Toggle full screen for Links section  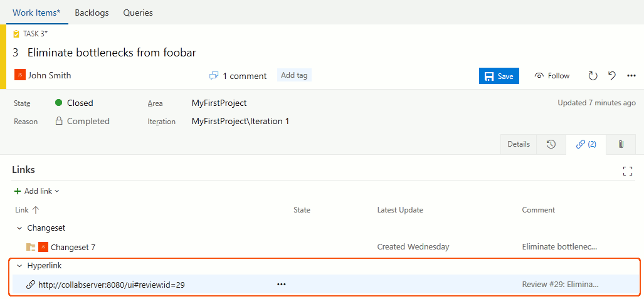tap(627, 171)
